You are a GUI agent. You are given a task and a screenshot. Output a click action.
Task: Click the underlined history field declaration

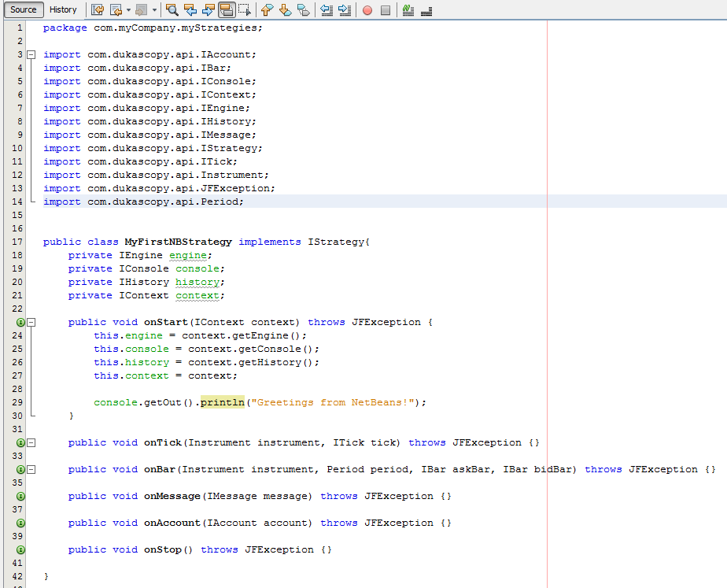point(197,282)
